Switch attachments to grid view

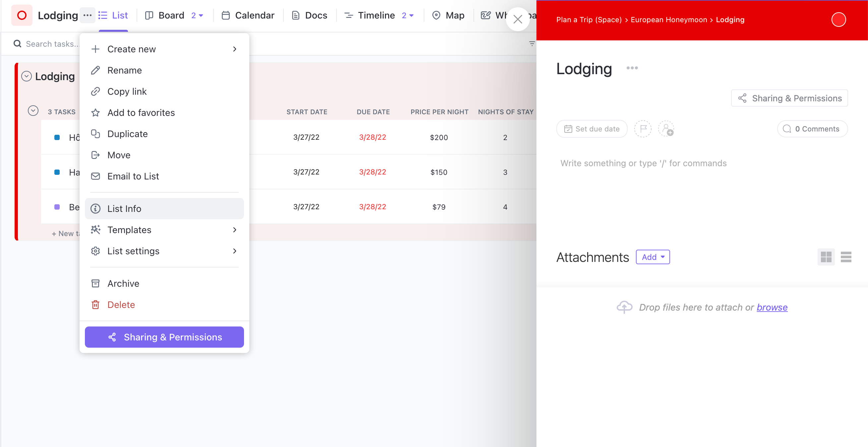[x=826, y=257]
